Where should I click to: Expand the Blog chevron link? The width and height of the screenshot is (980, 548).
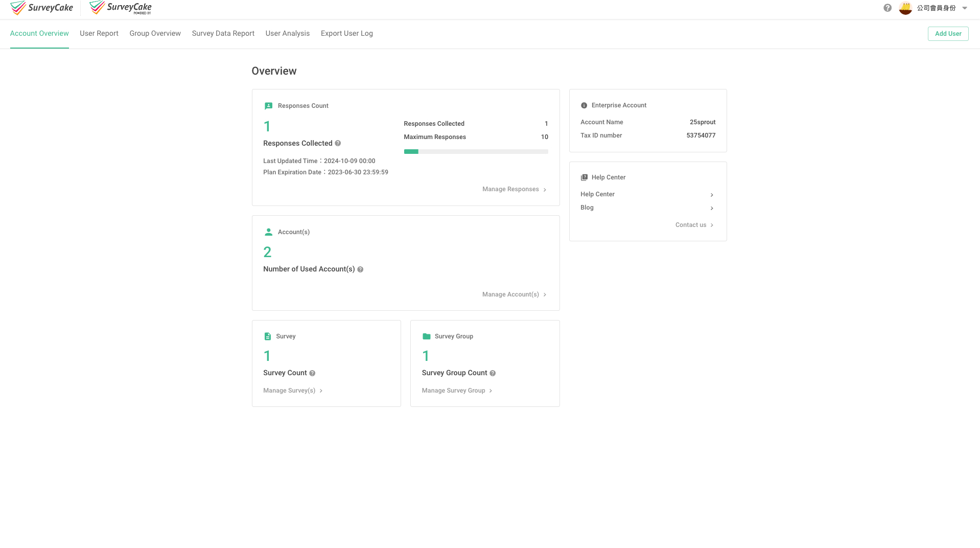coord(712,208)
